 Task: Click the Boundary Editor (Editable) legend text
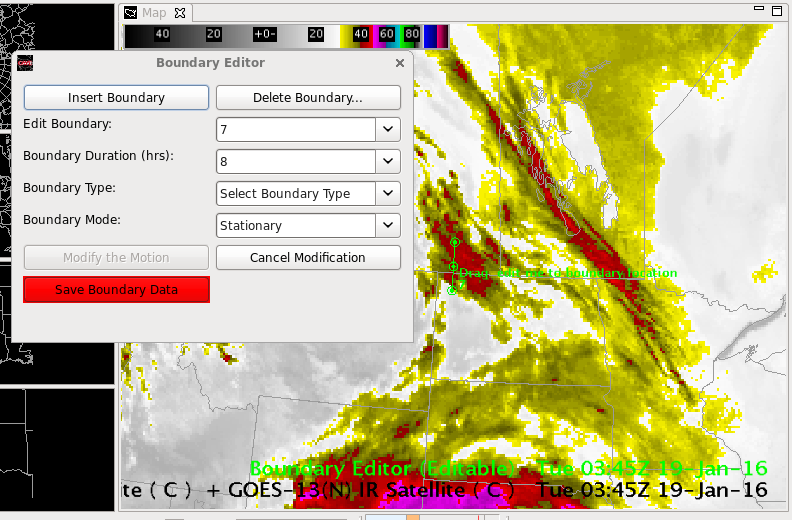point(382,468)
